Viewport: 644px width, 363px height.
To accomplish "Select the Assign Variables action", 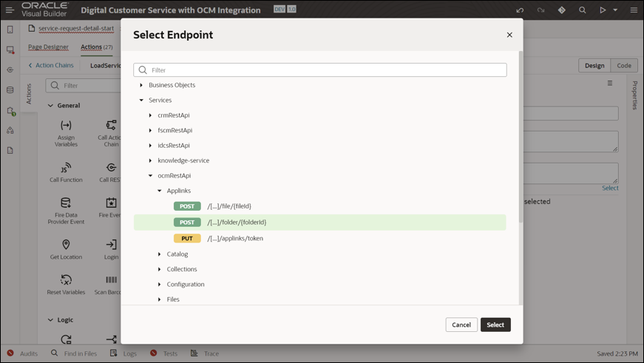I will (x=66, y=133).
